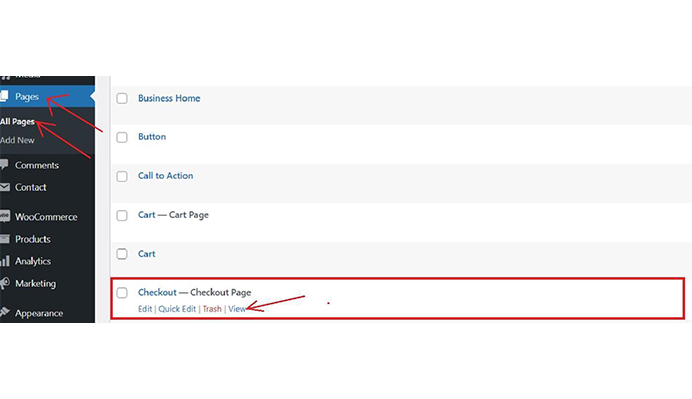Choose Add New under Pages
Image resolution: width=692 pixels, height=399 pixels.
(x=17, y=140)
